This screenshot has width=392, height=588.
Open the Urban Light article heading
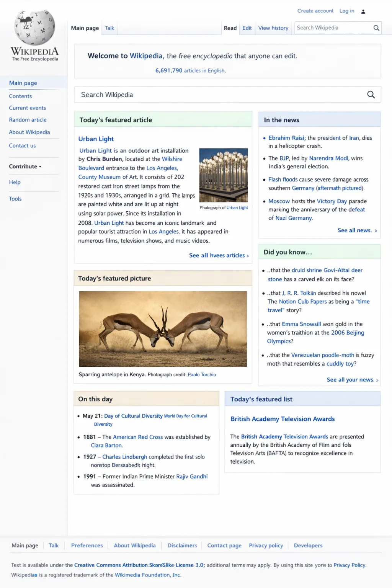click(x=96, y=139)
